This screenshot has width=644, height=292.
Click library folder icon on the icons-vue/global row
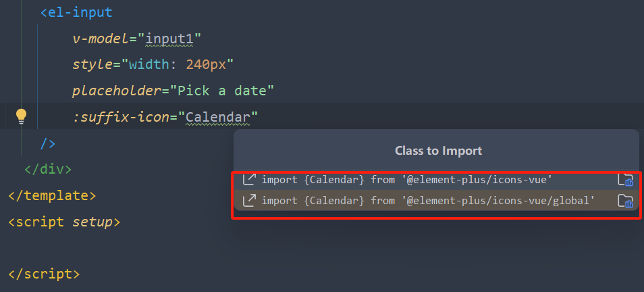point(626,201)
